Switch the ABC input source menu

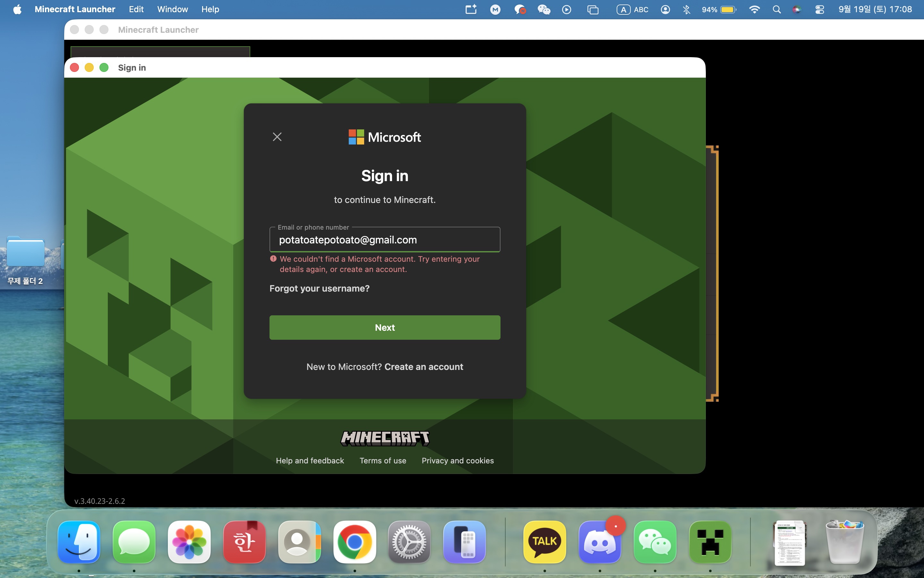click(633, 10)
